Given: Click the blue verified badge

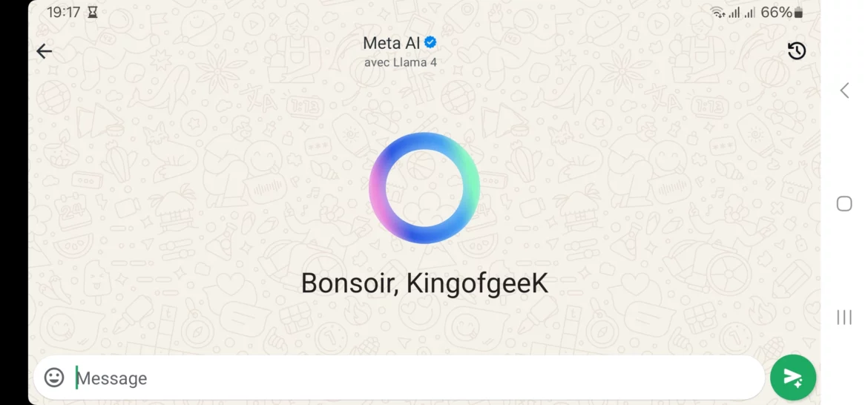Looking at the screenshot, I should click(x=430, y=42).
